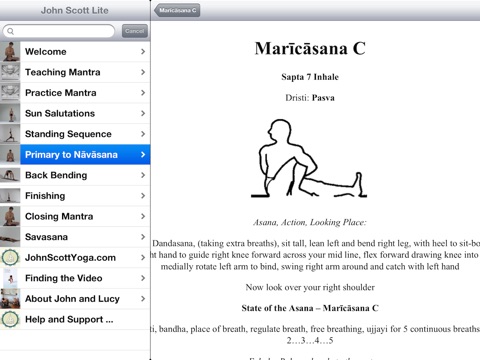Click the Savasana thumbnail

click(10, 237)
